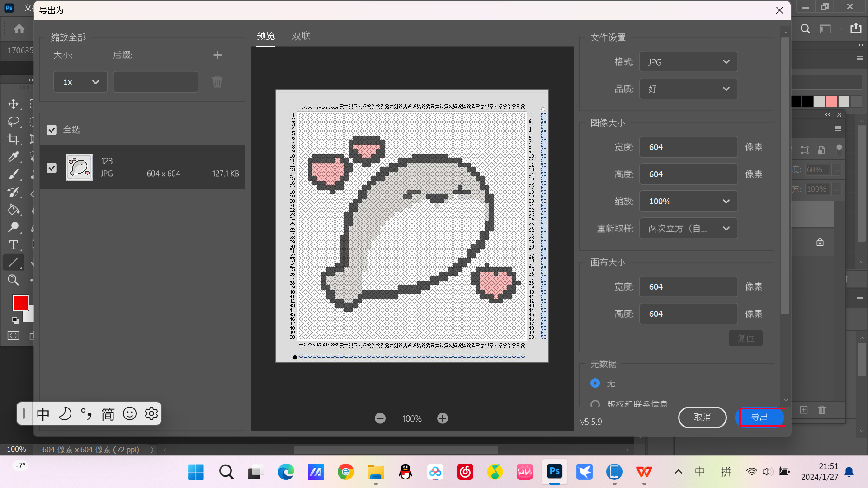Image resolution: width=868 pixels, height=488 pixels.
Task: Click the Photoshop Home icon
Action: click(x=19, y=29)
